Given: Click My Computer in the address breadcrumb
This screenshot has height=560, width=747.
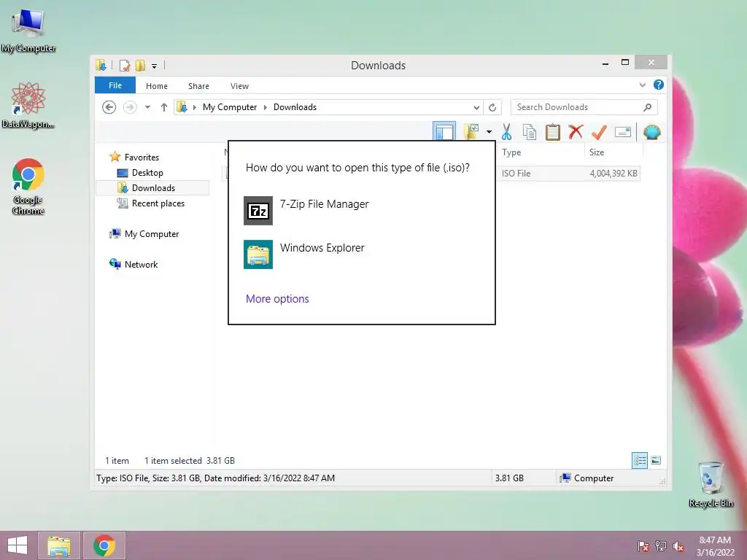Looking at the screenshot, I should coord(230,107).
